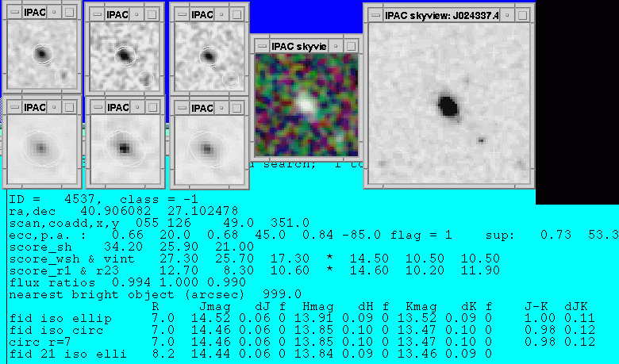Screen dimensions: 619x364
Task: Click the nearest bright object value 999.0
Action: click(282, 294)
